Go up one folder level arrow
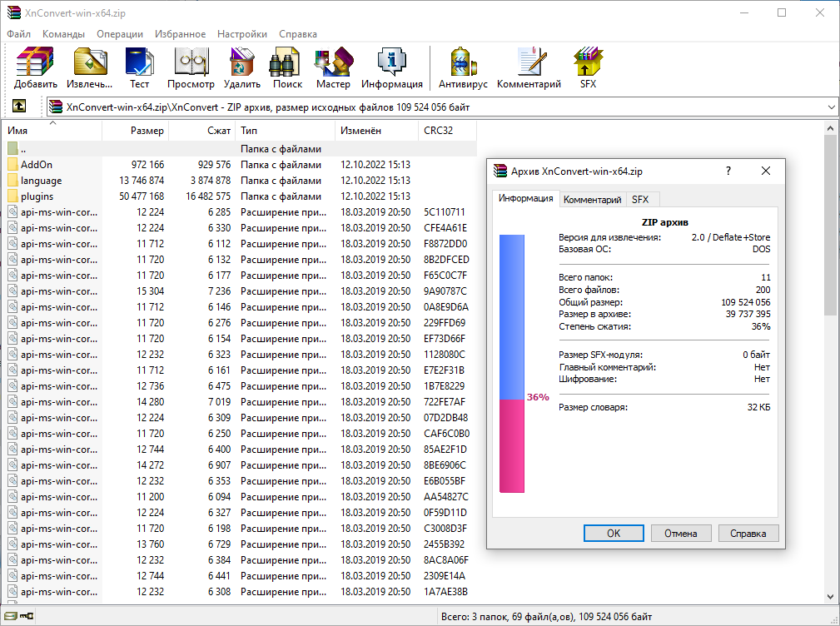The width and height of the screenshot is (840, 626). point(19,106)
